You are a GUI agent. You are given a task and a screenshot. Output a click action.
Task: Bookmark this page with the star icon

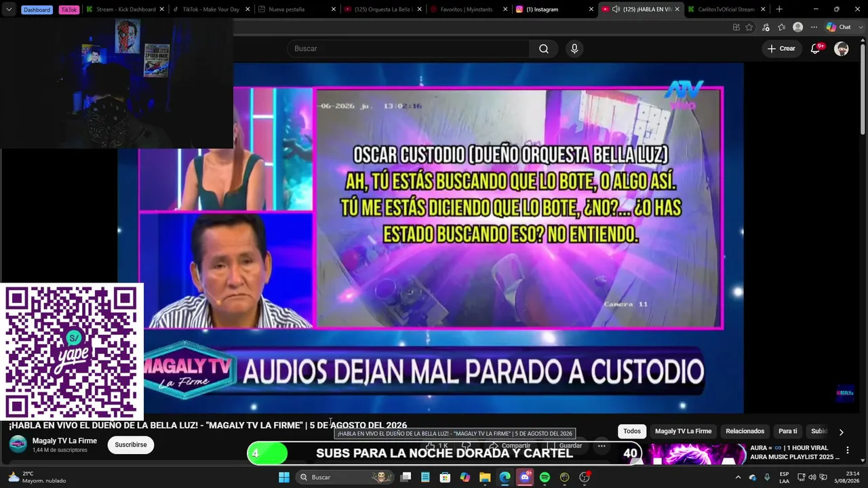click(x=749, y=27)
